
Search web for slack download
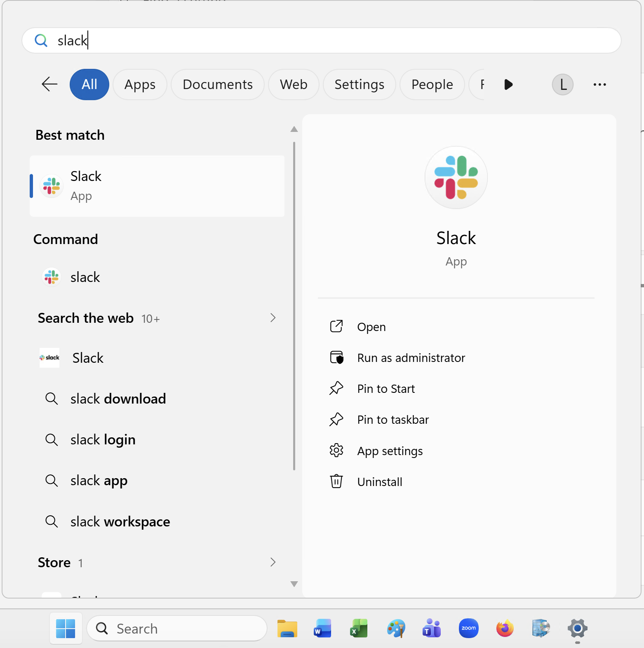tap(157, 399)
